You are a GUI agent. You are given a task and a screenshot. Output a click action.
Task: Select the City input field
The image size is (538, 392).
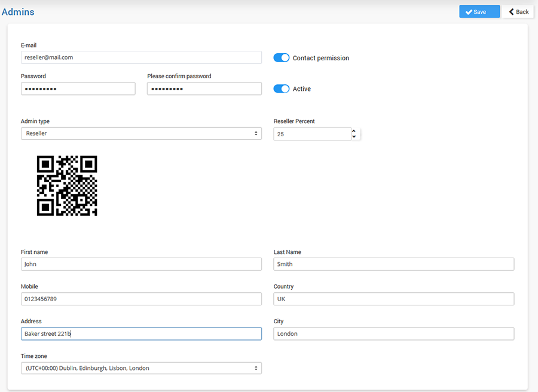pyautogui.click(x=393, y=333)
